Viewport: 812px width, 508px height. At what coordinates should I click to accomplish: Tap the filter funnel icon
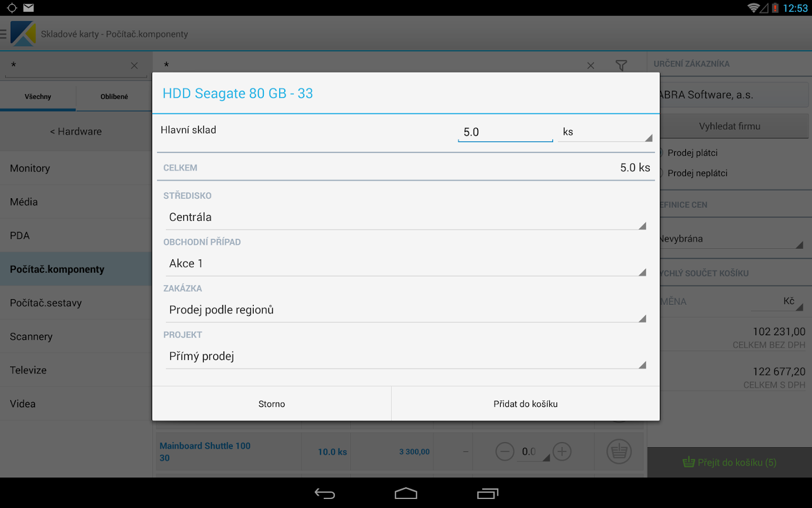point(621,65)
